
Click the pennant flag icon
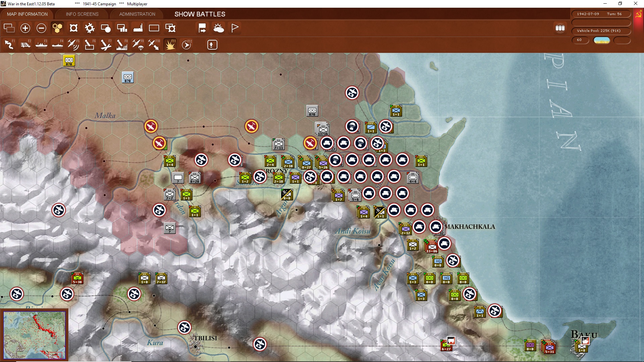click(235, 28)
